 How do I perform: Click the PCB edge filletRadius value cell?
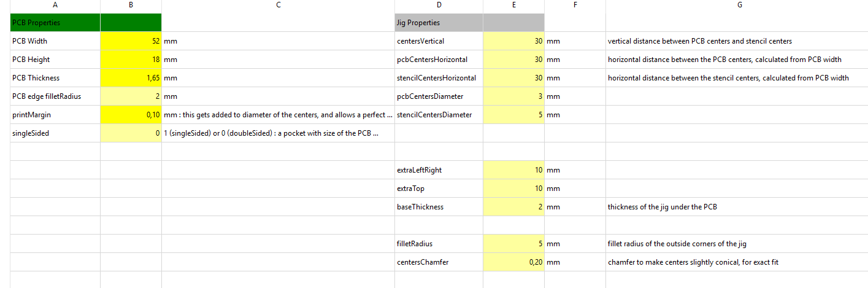pyautogui.click(x=131, y=96)
